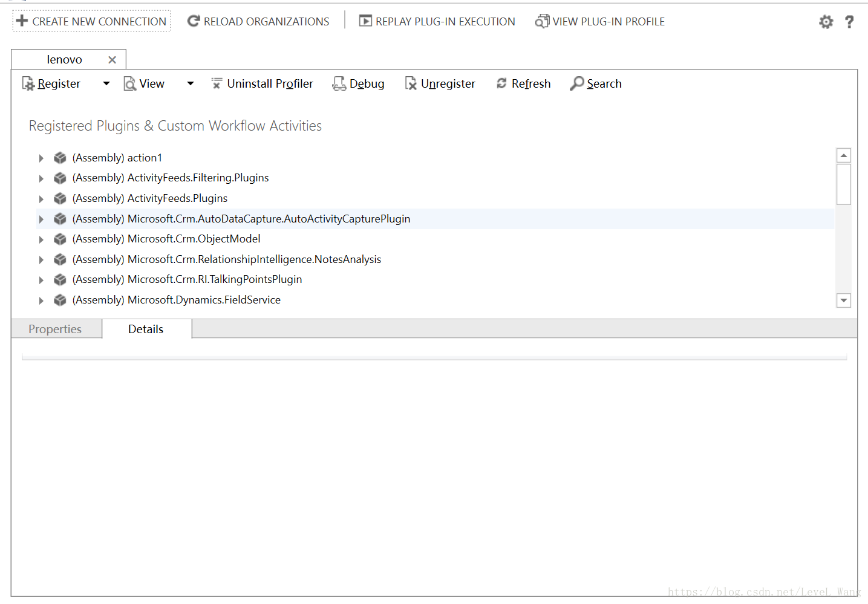Expand the ActivityFeeds.Filtering.Plugins node
The height and width of the screenshot is (604, 868).
pos(41,178)
